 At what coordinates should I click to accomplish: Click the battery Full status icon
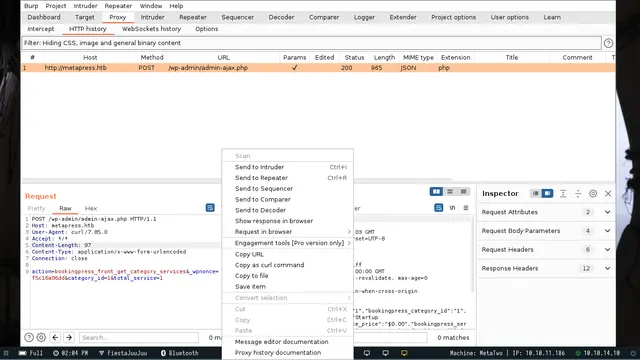pos(31,353)
